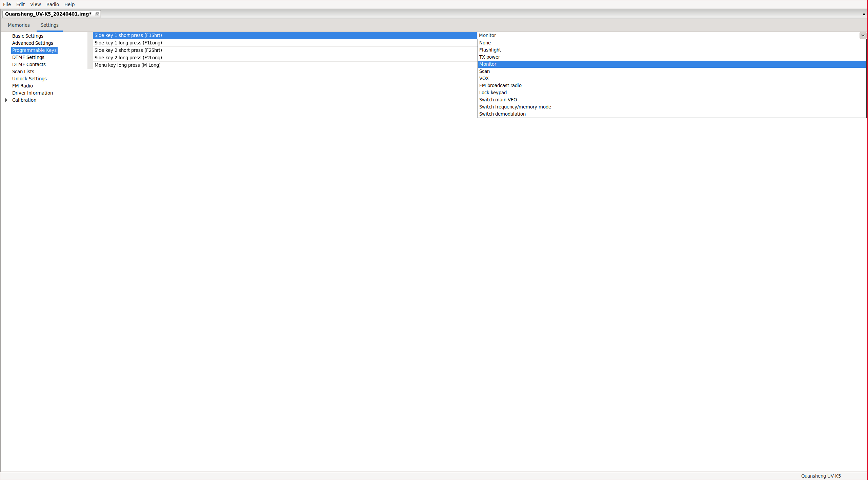
Task: Close the Quansheng_UV-K5 image tab
Action: click(97, 14)
